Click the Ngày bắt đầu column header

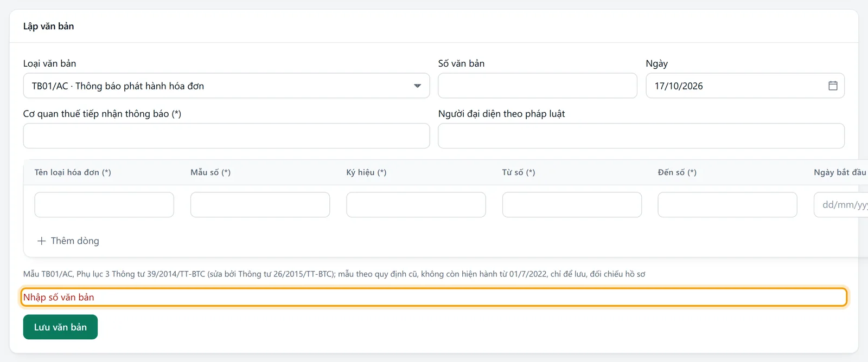tap(840, 172)
